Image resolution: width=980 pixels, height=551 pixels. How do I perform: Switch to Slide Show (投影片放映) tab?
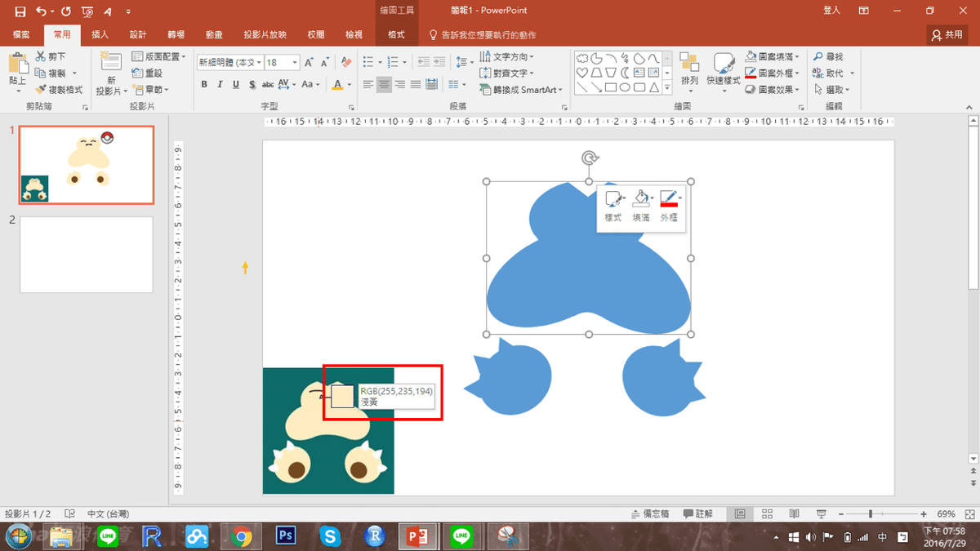(265, 34)
